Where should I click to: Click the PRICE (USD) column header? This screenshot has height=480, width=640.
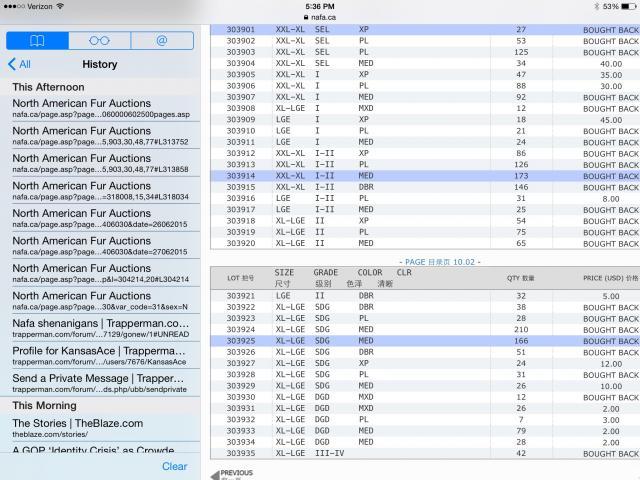tap(611, 278)
